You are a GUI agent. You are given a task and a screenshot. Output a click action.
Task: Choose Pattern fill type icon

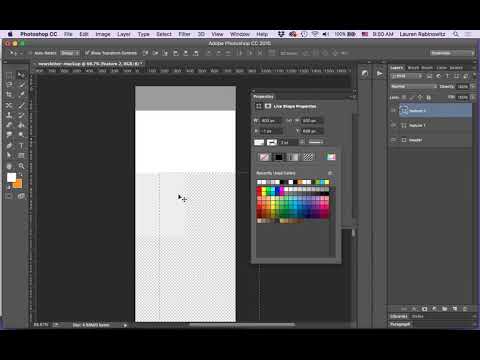click(x=308, y=157)
